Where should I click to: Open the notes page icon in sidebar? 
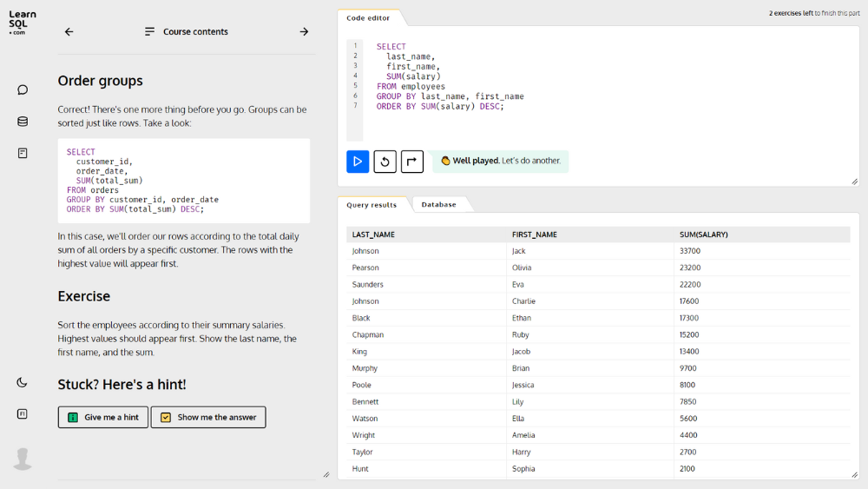coord(23,153)
